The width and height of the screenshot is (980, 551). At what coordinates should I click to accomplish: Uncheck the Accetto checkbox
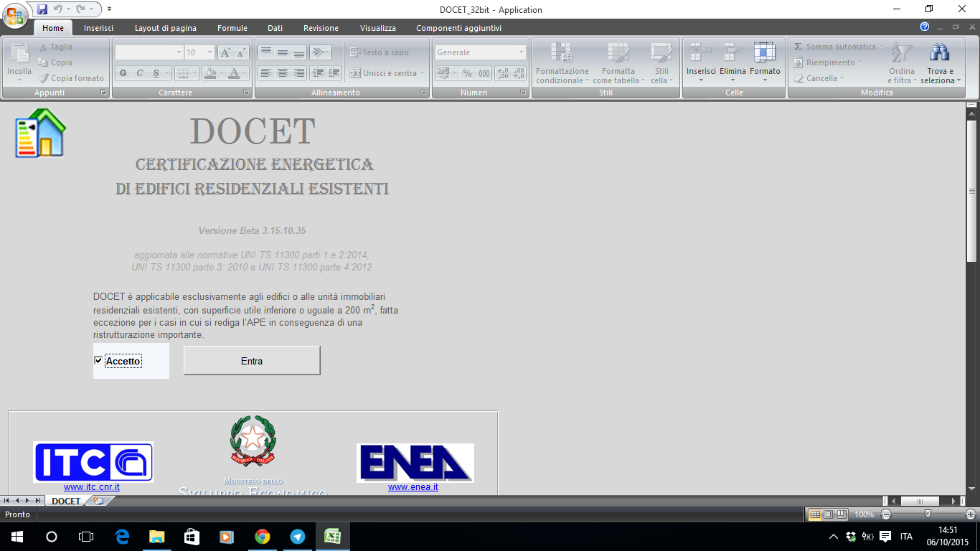[x=98, y=360]
